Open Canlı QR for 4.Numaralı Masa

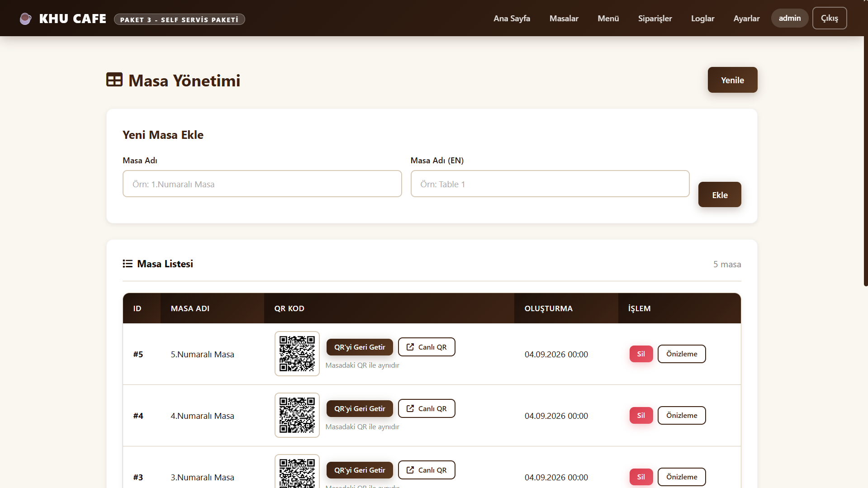tap(427, 408)
